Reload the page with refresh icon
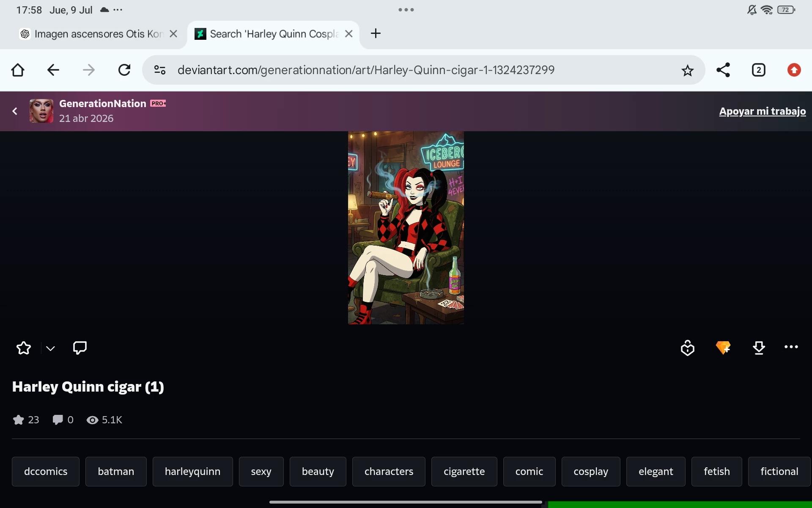The height and width of the screenshot is (508, 812). click(x=124, y=70)
